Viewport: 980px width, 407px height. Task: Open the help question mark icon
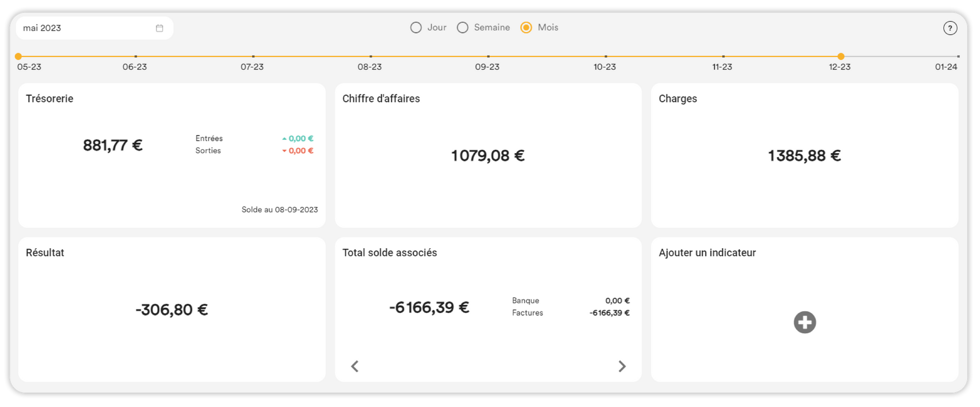pyautogui.click(x=949, y=28)
